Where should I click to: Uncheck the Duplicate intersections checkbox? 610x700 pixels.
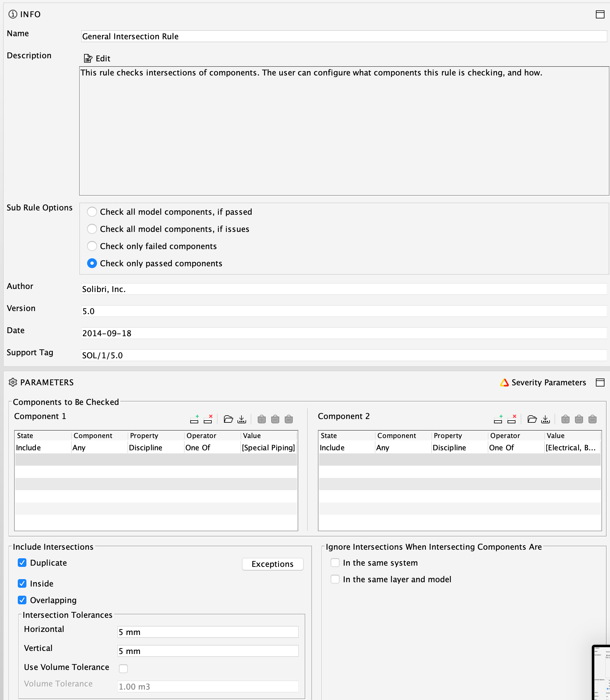[22, 563]
